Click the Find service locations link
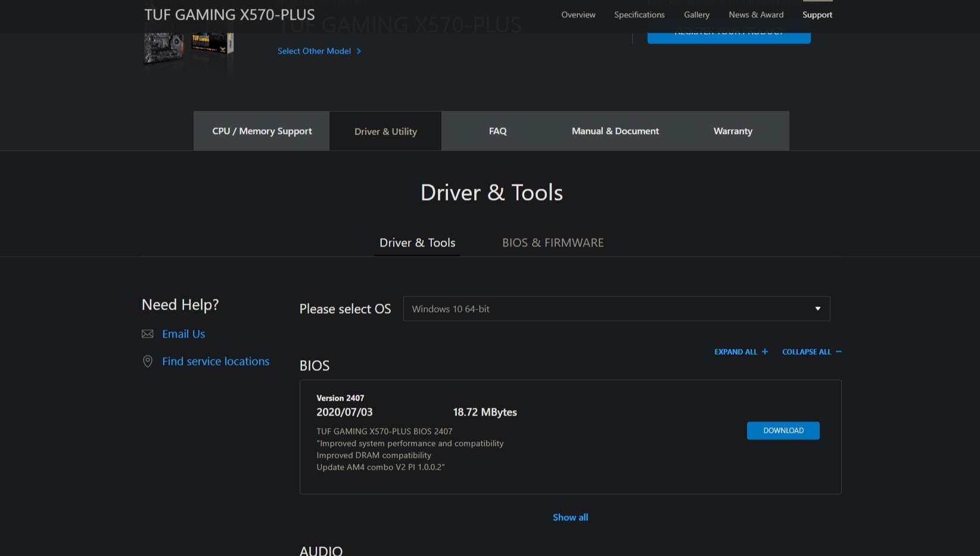 pyautogui.click(x=216, y=361)
